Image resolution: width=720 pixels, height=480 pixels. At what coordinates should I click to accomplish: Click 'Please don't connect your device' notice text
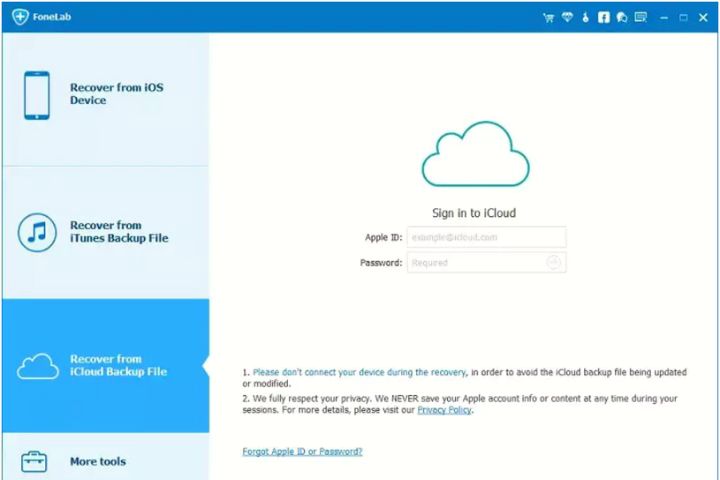point(360,372)
